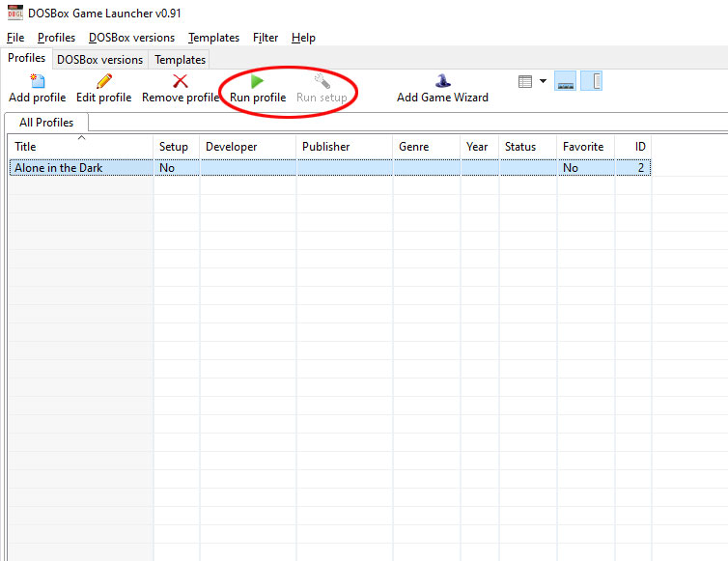This screenshot has height=561, width=728.
Task: Click the Add Game Wizard label
Action: point(442,98)
